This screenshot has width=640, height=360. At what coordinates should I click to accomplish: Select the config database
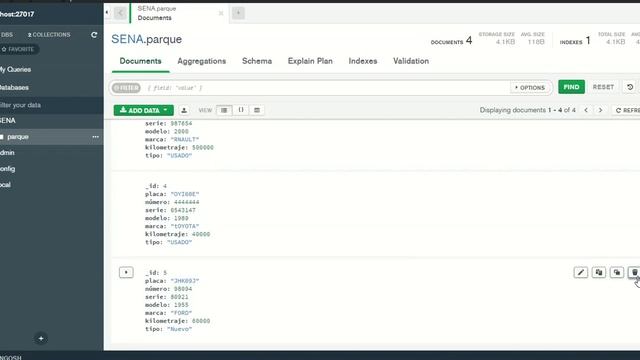[x=8, y=169]
